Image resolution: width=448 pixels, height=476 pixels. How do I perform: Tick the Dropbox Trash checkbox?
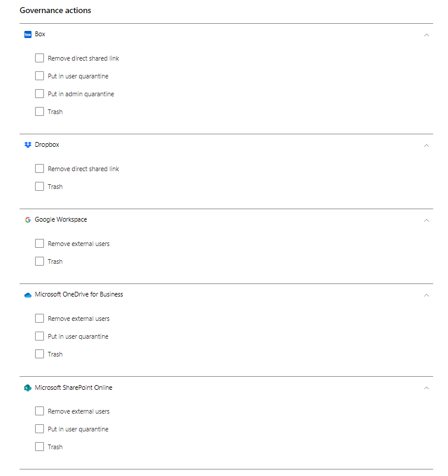click(x=39, y=187)
